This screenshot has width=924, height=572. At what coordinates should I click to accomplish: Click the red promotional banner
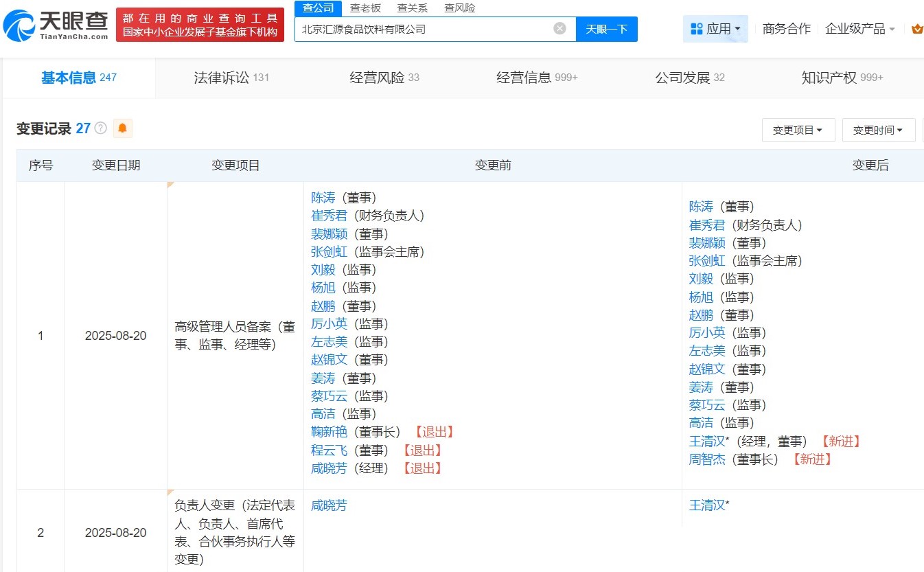(x=200, y=25)
